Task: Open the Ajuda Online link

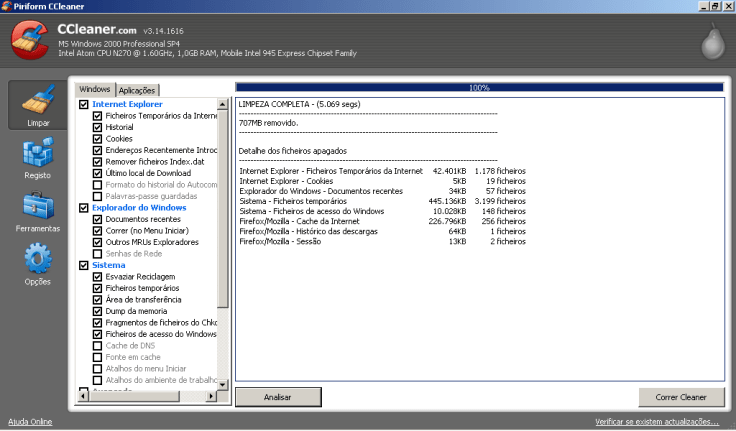Action: click(30, 422)
